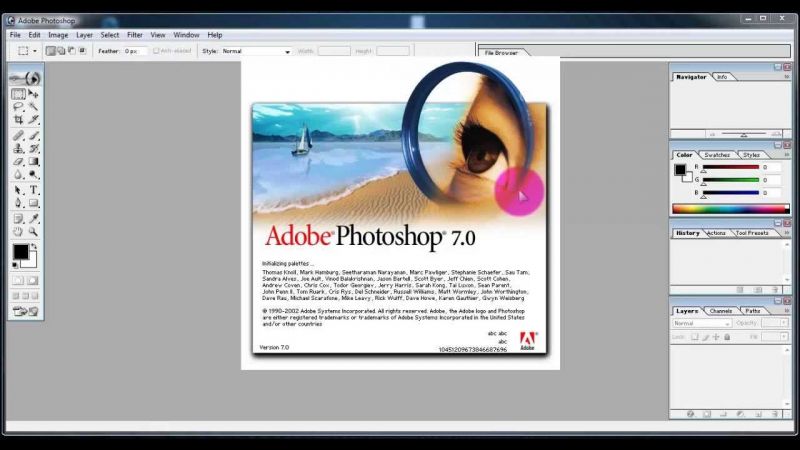
Task: Open the File Browser tab in palette well
Action: click(502, 52)
